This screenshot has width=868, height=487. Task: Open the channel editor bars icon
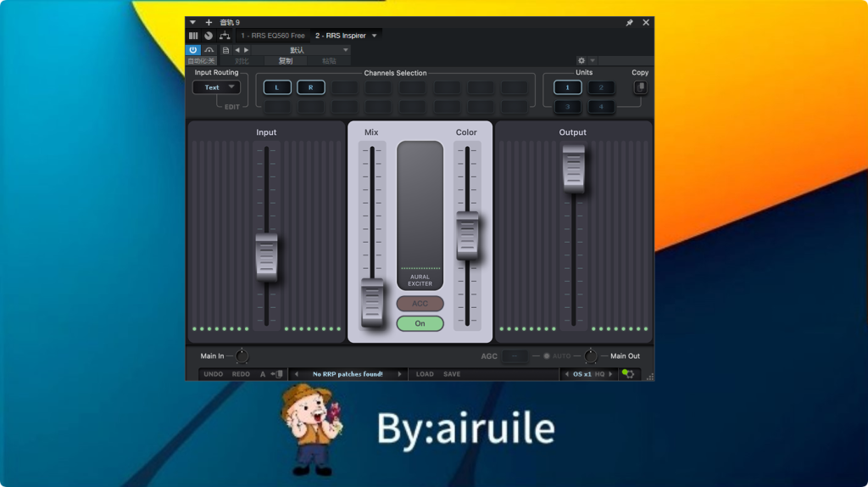click(x=193, y=36)
